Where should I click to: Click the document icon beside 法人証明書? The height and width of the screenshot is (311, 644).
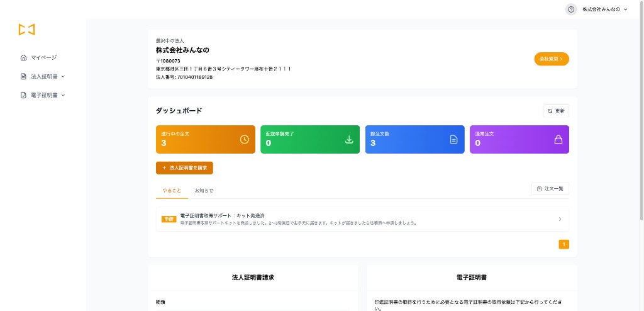[x=23, y=77]
